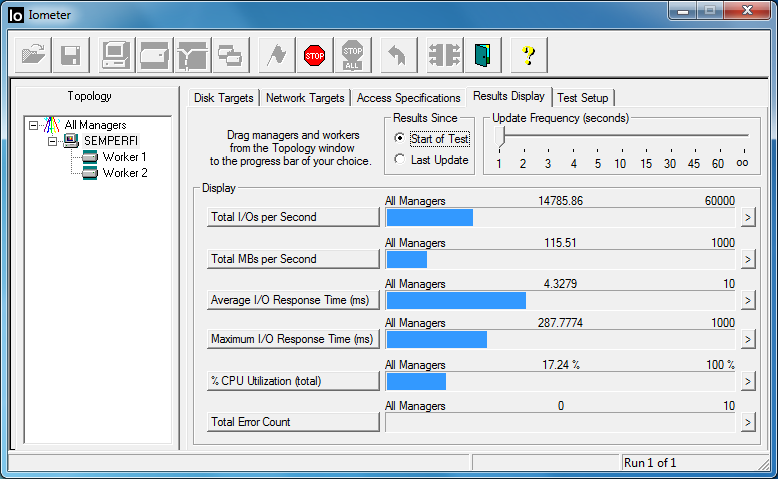778x479 pixels.
Task: Click Worker 2 disk icon
Action: (90, 173)
